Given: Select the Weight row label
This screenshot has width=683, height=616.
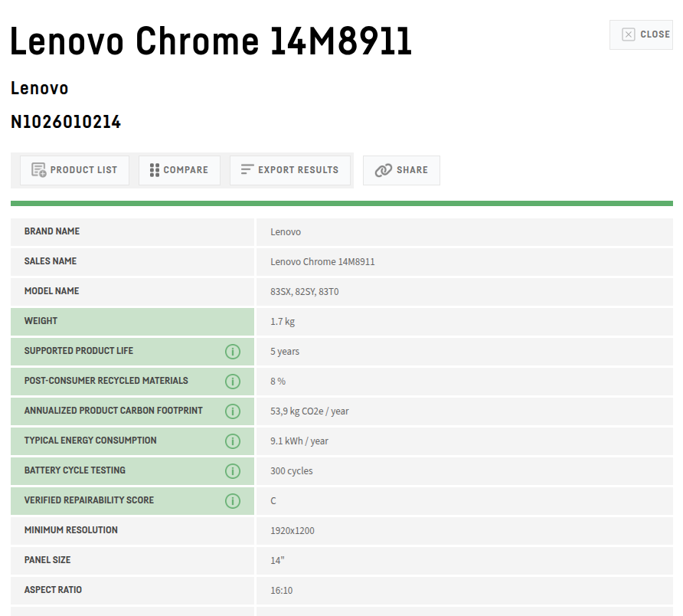Looking at the screenshot, I should pos(41,321).
